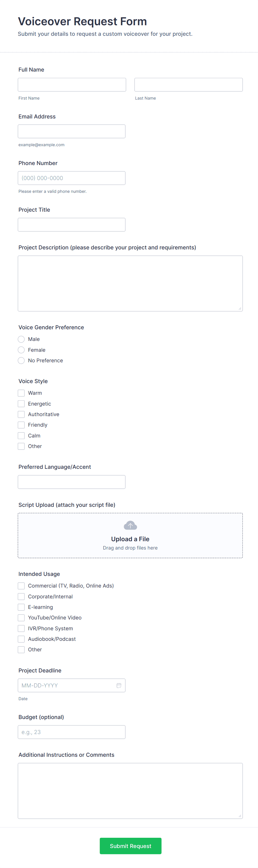Select Commercial (TV, Radio, Online Ads) usage
The image size is (258, 868).
point(21,586)
